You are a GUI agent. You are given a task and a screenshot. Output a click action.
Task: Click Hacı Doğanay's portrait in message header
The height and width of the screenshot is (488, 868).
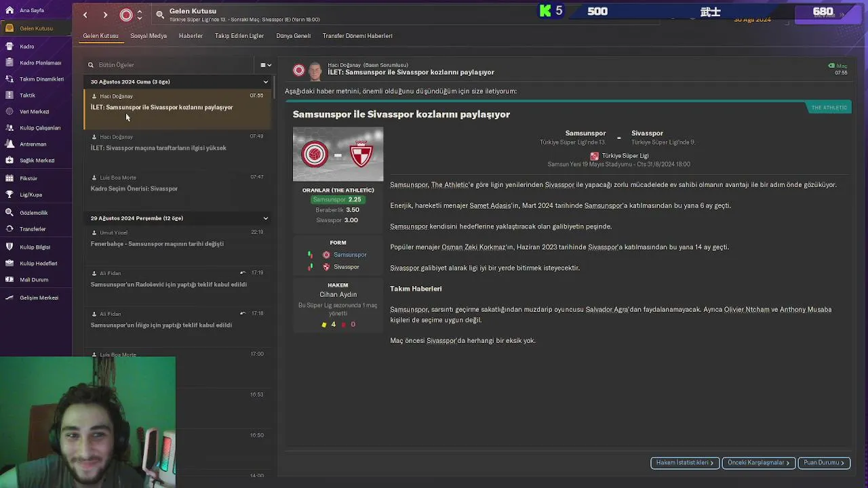tap(315, 70)
